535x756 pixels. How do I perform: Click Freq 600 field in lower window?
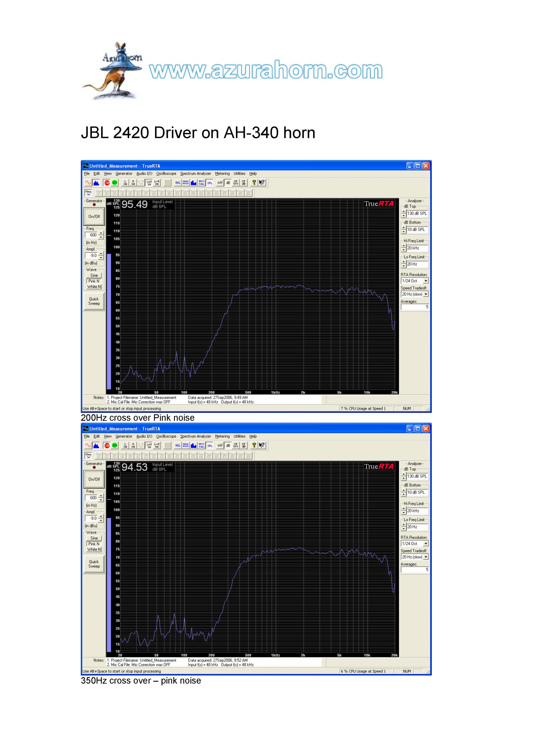point(92,498)
